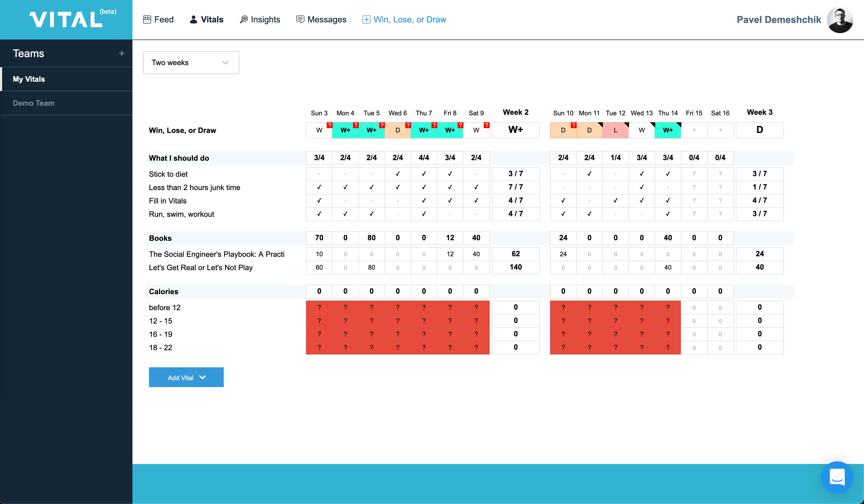Click the plus icon beside Win, Lose, or Draw
The image size is (864, 504).
pos(366,19)
